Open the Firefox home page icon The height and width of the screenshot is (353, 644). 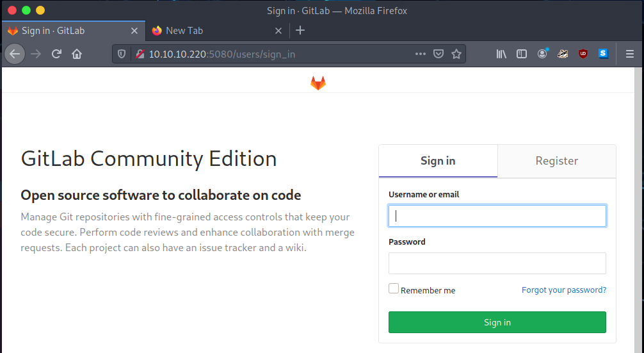[x=77, y=54]
